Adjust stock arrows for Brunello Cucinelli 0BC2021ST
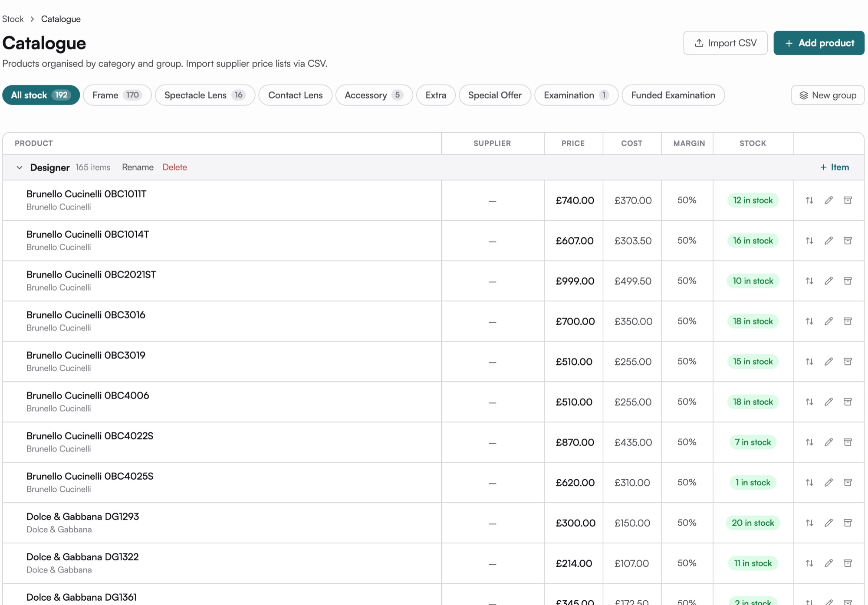 pyautogui.click(x=809, y=281)
